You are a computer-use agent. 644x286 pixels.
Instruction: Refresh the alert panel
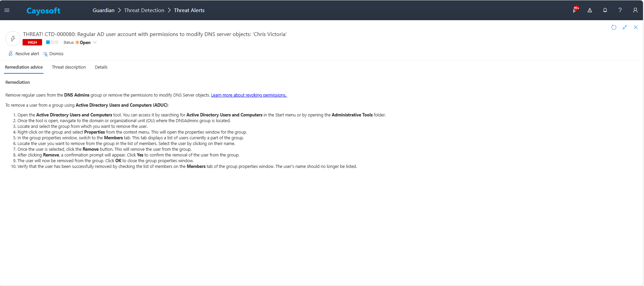(614, 27)
